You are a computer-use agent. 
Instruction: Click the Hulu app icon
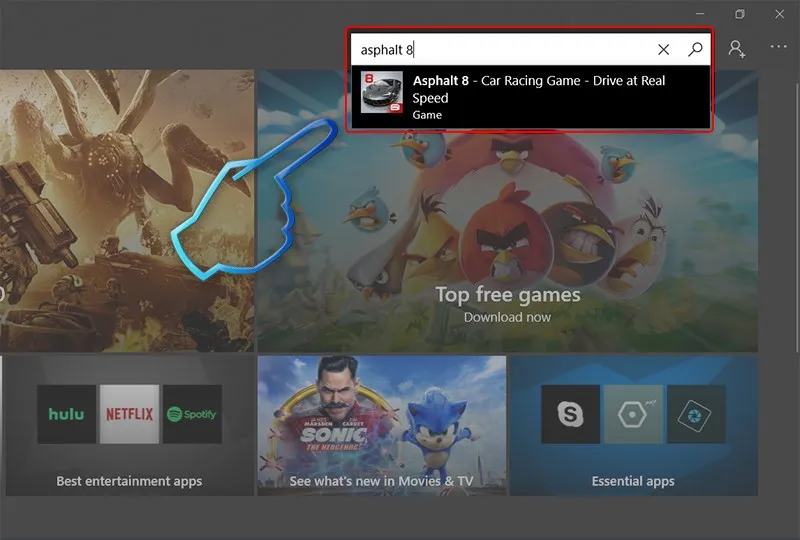point(68,414)
